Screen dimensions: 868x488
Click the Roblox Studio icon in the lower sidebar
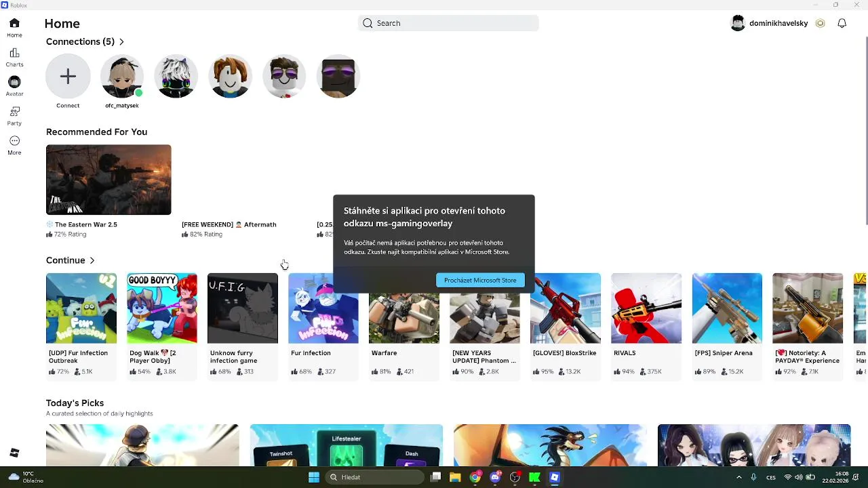(x=14, y=453)
